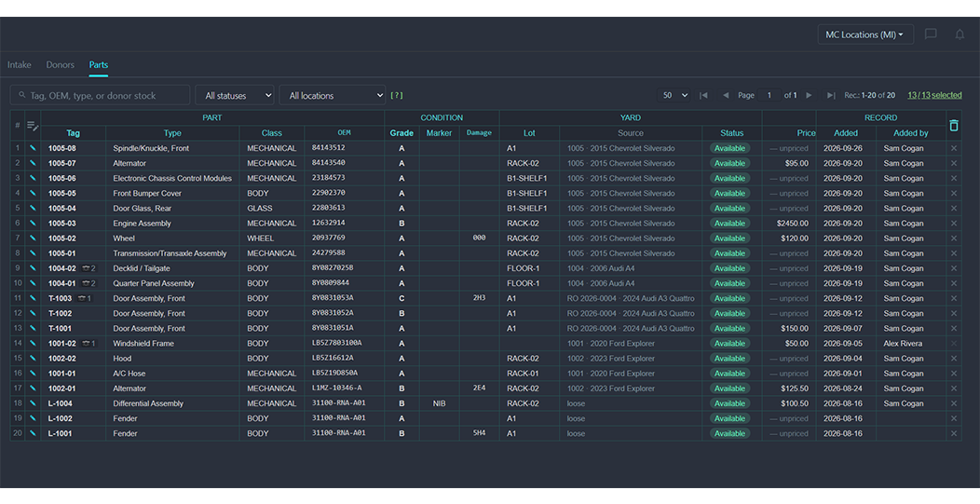
Task: Click the Status column header
Action: click(732, 132)
